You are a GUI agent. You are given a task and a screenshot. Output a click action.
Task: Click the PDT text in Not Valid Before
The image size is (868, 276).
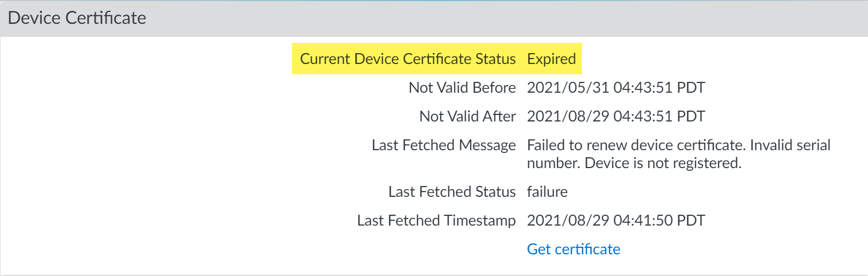coord(690,87)
